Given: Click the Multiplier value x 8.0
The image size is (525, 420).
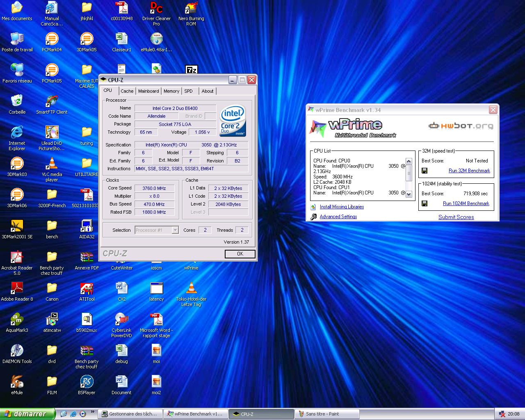Looking at the screenshot, I should tap(154, 196).
